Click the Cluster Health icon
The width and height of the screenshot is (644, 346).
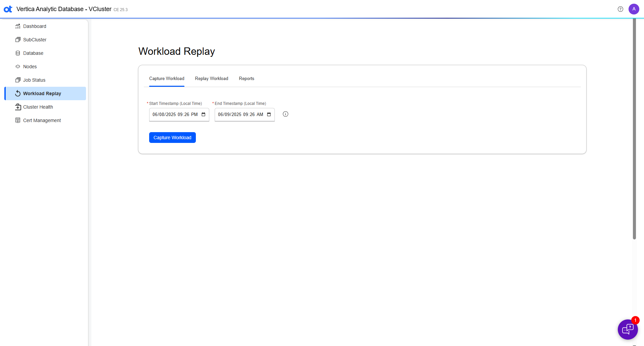tap(18, 107)
